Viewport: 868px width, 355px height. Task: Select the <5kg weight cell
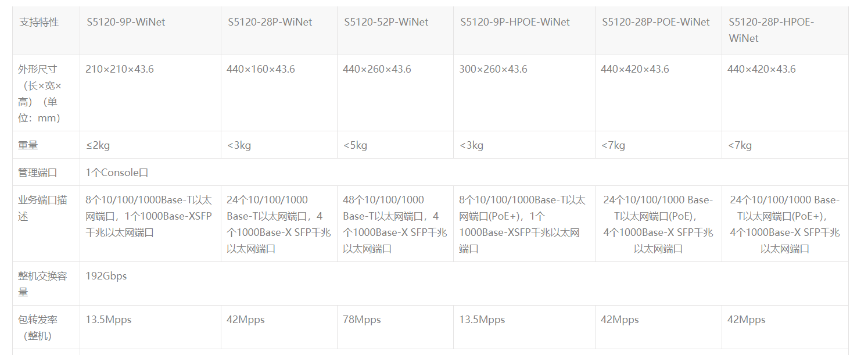tap(355, 145)
